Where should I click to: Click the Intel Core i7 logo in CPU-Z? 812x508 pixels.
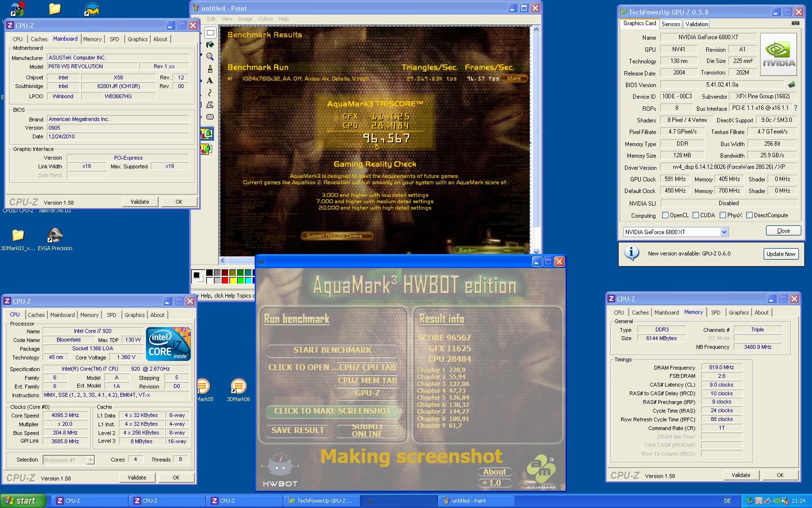click(168, 344)
